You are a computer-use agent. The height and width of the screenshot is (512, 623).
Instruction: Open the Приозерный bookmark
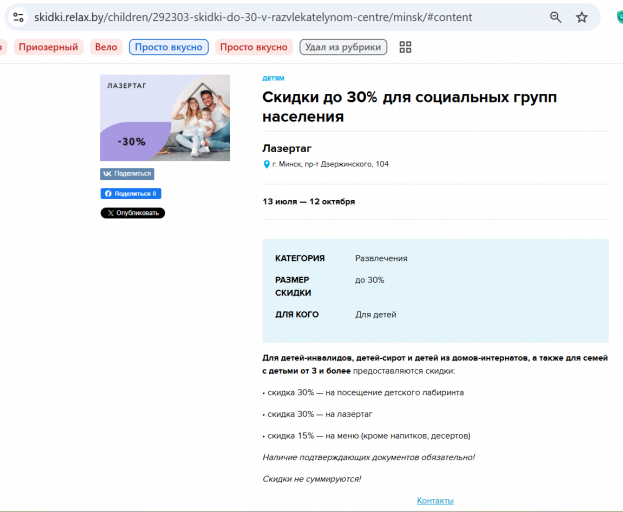pyautogui.click(x=48, y=47)
